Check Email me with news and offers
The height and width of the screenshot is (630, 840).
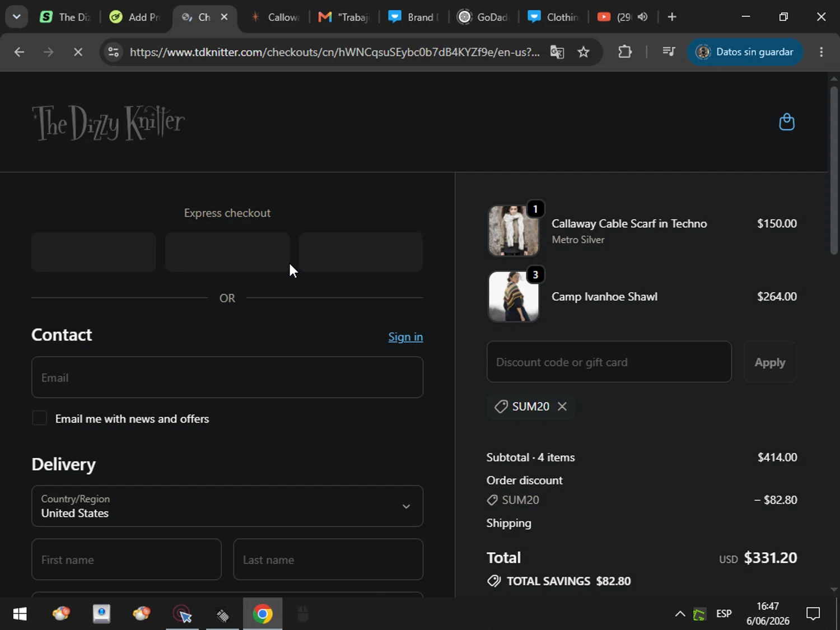point(39,418)
